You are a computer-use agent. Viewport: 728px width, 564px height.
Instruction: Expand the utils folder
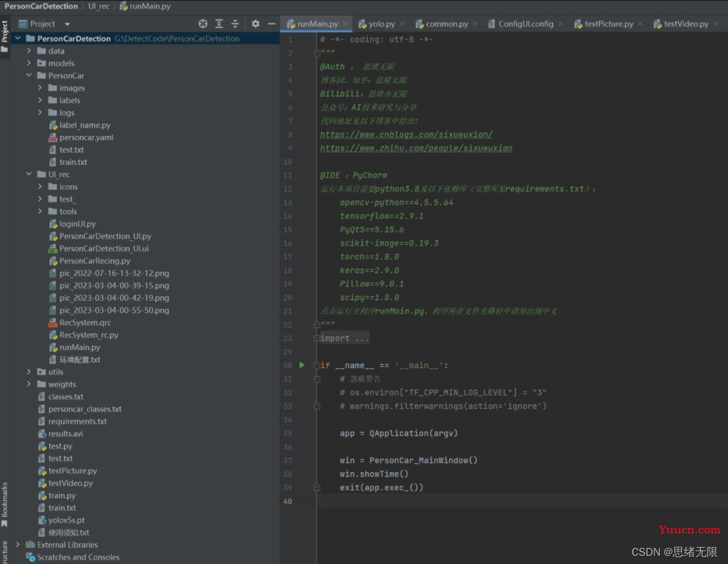29,371
